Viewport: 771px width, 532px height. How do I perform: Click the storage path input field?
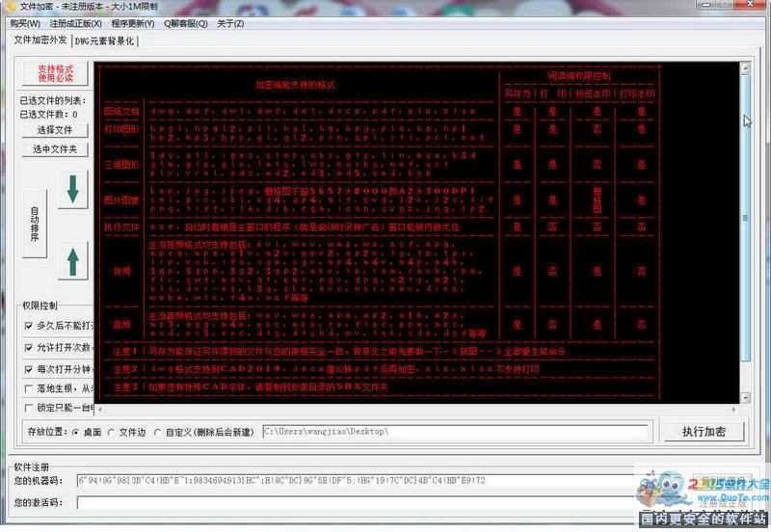455,432
